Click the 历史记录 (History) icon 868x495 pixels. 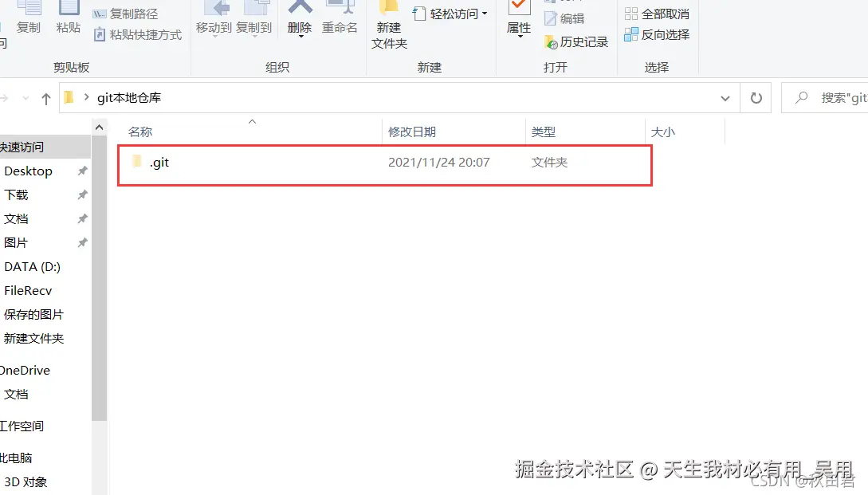point(576,41)
